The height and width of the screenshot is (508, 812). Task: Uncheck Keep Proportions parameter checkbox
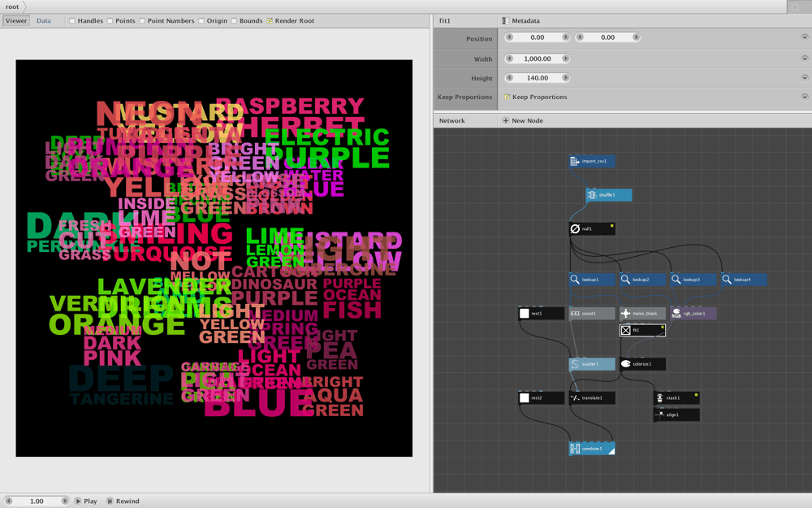click(507, 97)
